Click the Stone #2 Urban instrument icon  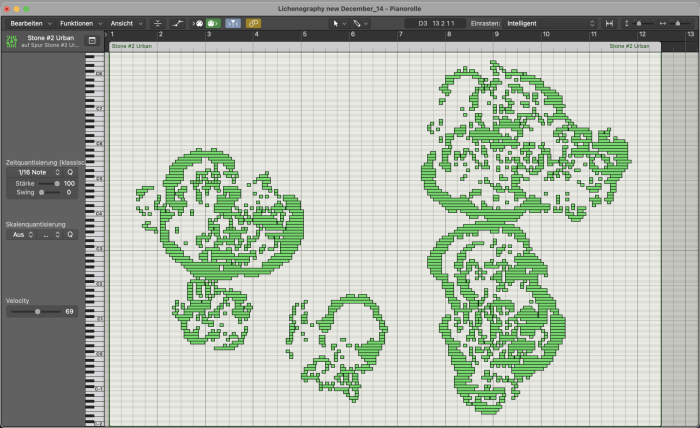click(x=11, y=42)
